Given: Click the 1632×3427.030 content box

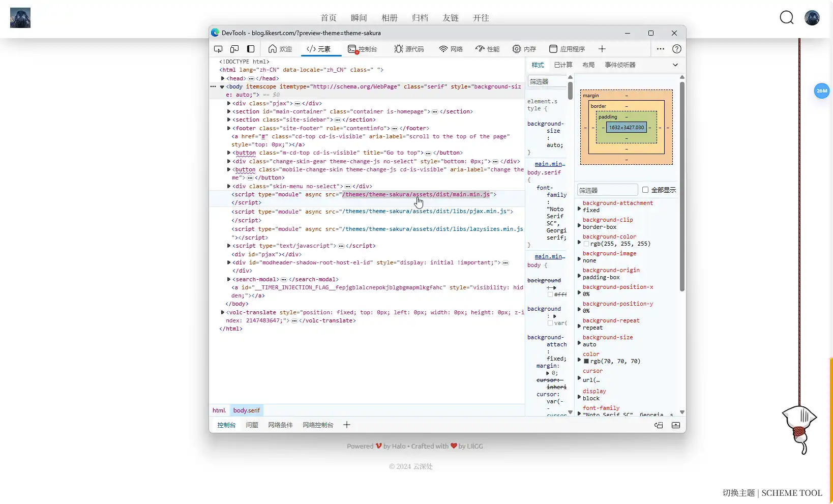Looking at the screenshot, I should [x=627, y=128].
